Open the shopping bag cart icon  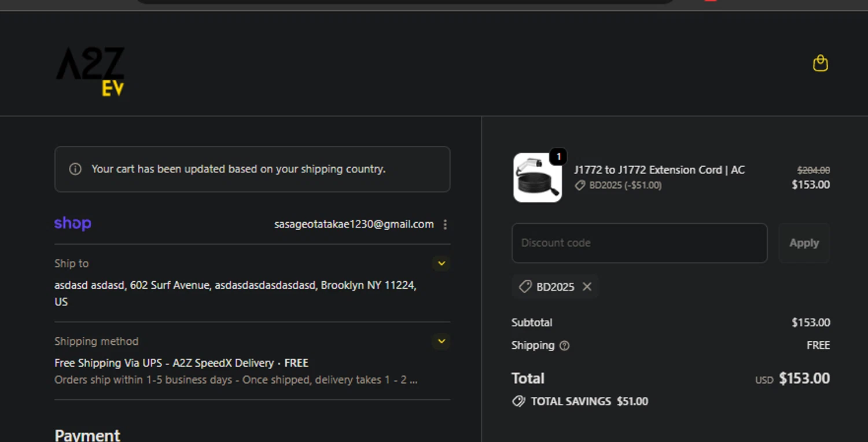pos(820,63)
